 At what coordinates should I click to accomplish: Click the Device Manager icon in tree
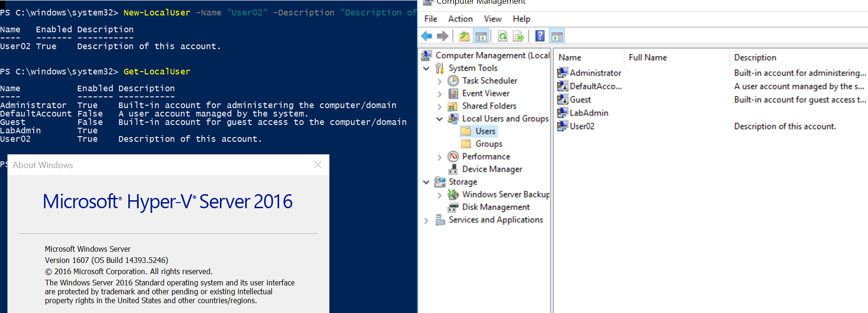tap(453, 169)
